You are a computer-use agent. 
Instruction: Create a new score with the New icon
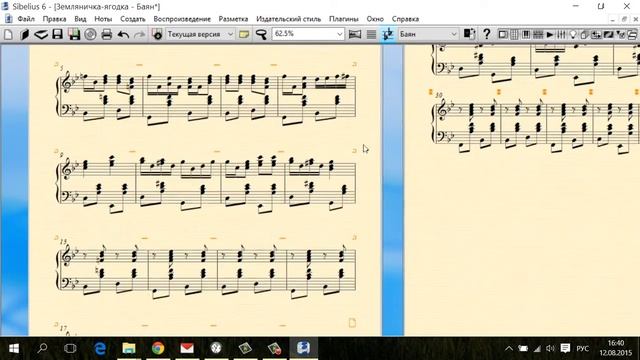8,34
